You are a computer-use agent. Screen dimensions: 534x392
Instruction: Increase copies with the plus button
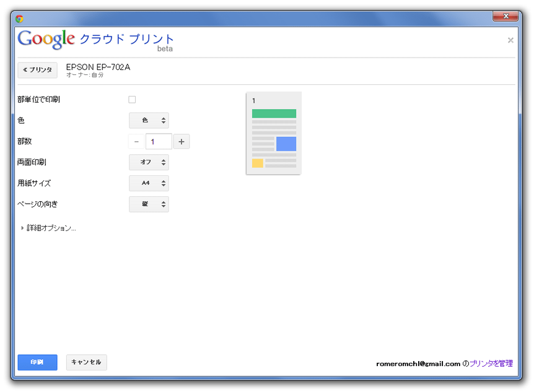click(182, 141)
